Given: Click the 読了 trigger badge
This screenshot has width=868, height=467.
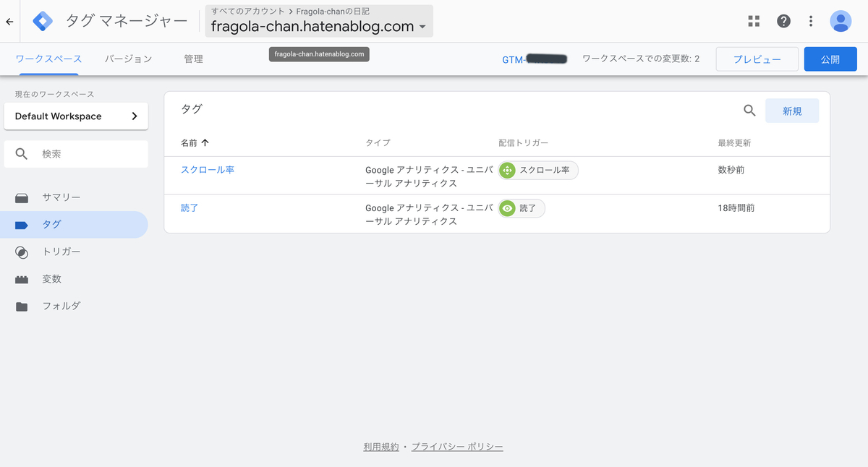Looking at the screenshot, I should tap(521, 209).
